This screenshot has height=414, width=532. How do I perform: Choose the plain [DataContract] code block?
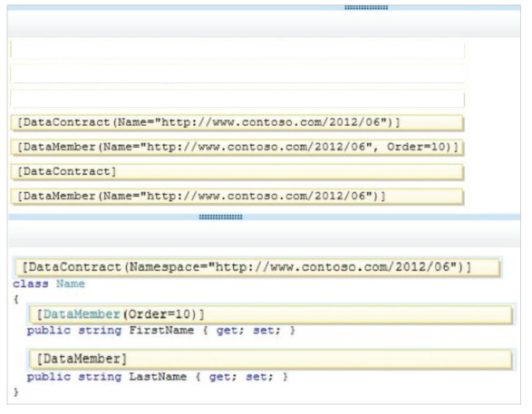coord(237,171)
